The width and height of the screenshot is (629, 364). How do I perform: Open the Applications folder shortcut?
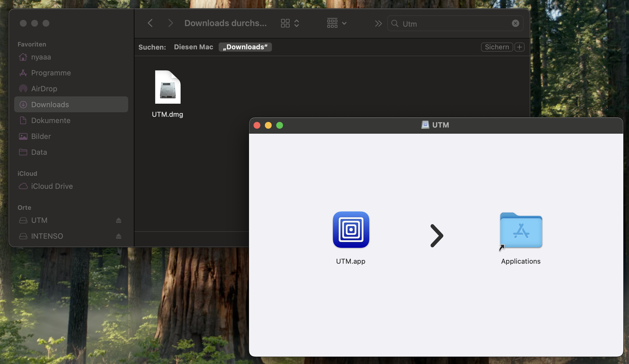click(521, 230)
